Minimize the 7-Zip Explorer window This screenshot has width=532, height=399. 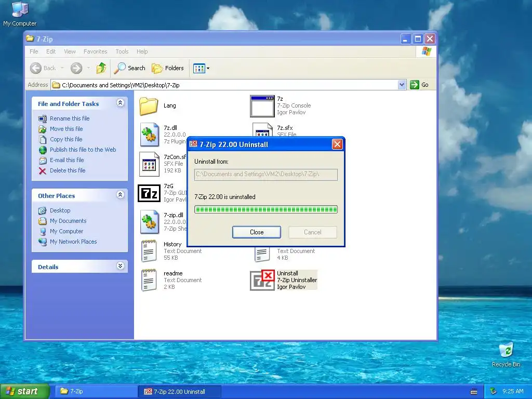pyautogui.click(x=405, y=39)
